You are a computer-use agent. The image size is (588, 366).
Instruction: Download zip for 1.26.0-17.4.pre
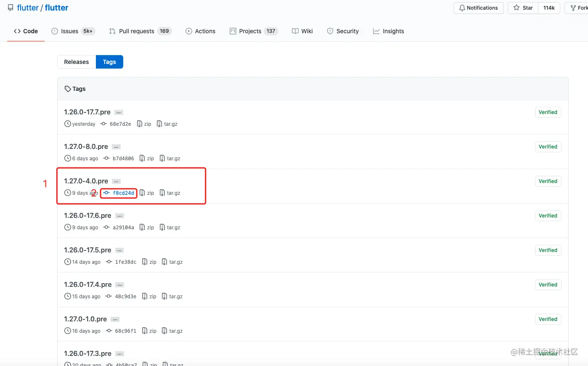149,297
